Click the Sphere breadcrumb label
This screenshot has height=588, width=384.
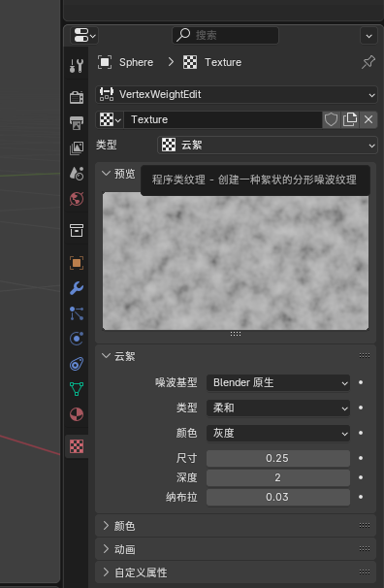(136, 62)
